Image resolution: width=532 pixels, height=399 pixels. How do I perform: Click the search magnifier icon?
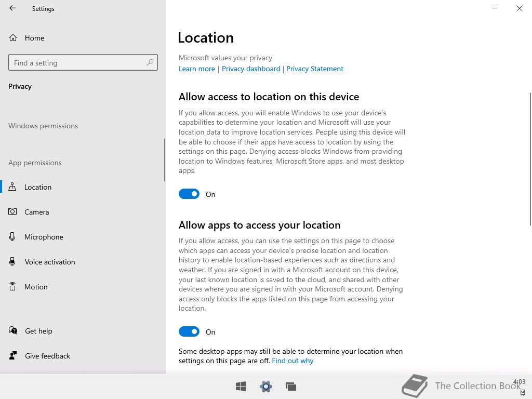click(150, 62)
